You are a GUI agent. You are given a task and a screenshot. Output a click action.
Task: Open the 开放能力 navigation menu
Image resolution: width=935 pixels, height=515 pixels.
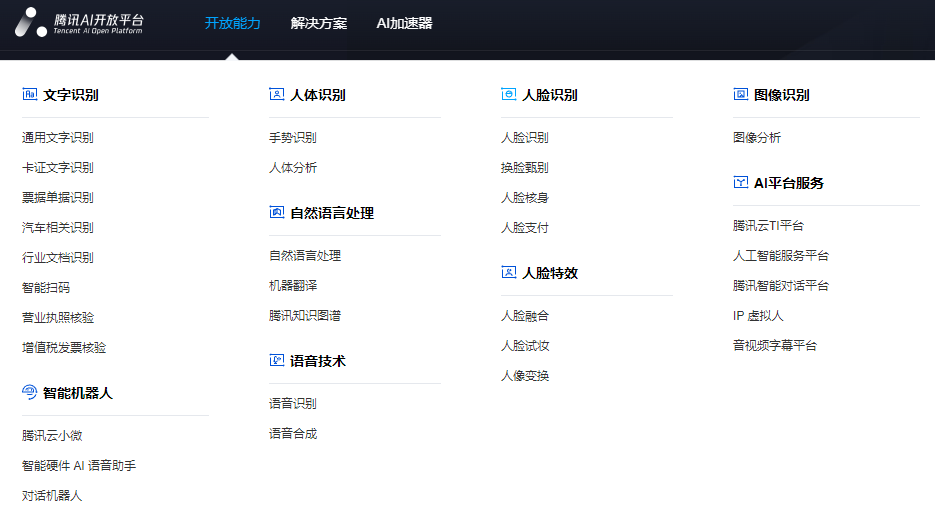pos(232,23)
